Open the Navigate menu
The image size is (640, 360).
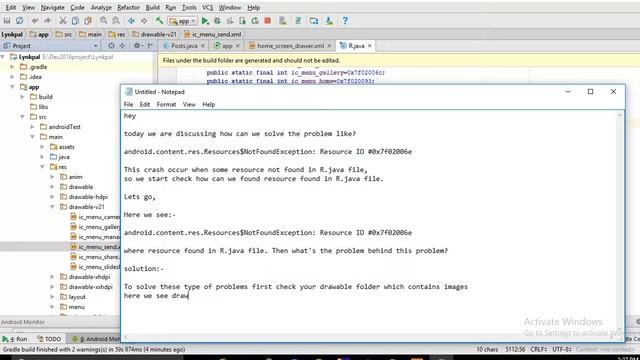(53, 7)
